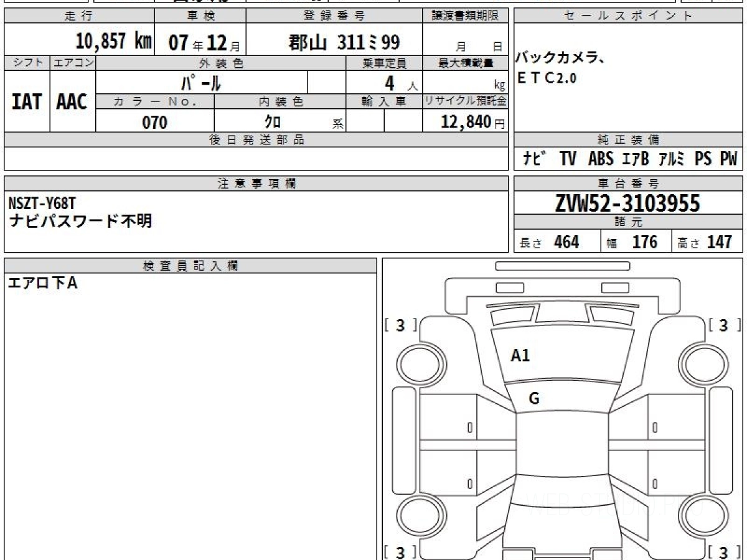Click the エアコン column label
Viewport: 747px width, 560px height.
pos(73,63)
